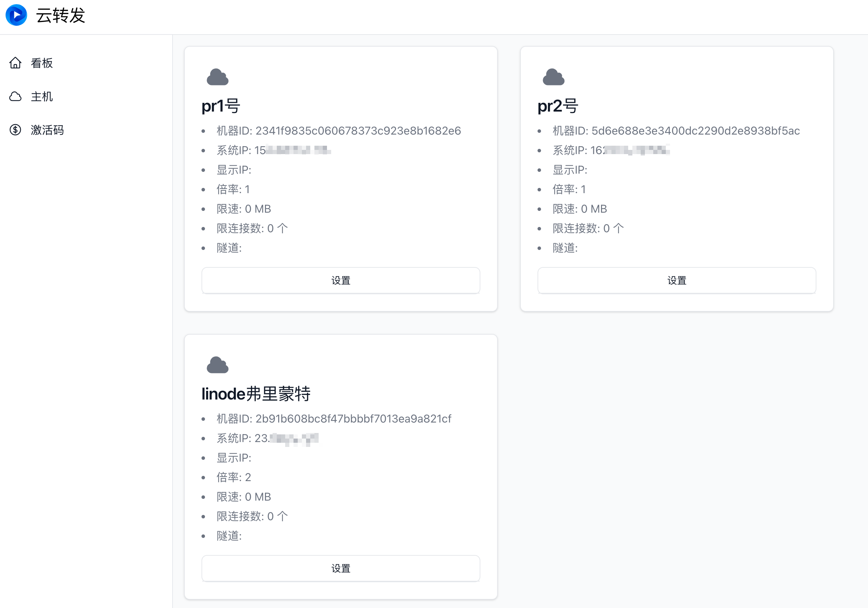
Task: Click the linode弗里蒙特 host title
Action: coord(256,394)
